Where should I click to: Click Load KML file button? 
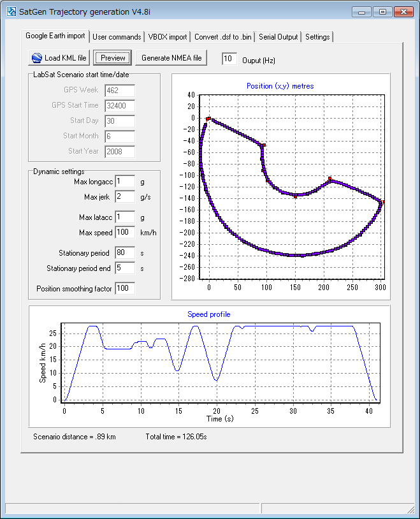pos(59,58)
